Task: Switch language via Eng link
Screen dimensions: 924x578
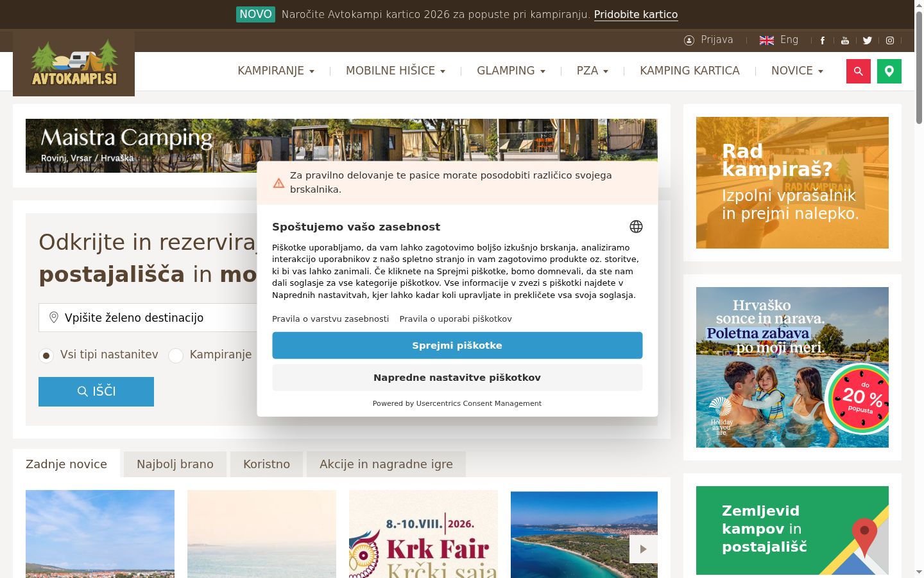Action: (x=789, y=40)
